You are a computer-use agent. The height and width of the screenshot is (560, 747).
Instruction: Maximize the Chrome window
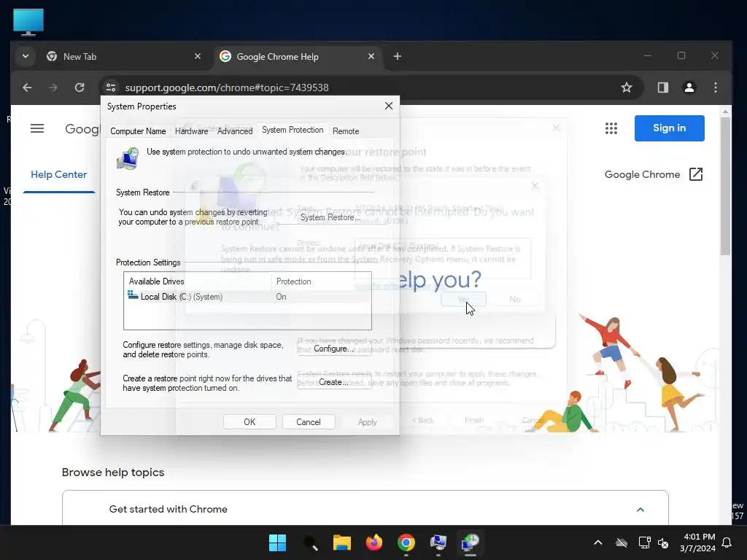[x=681, y=55]
